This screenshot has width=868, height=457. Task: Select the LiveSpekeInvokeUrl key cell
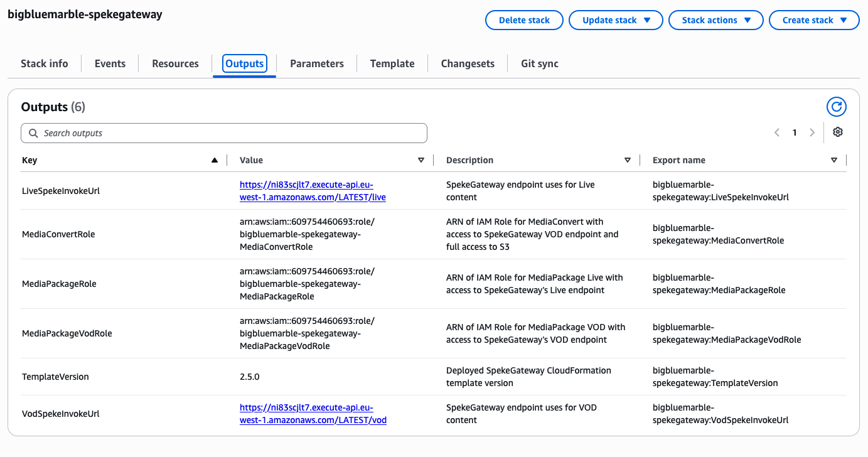(61, 191)
